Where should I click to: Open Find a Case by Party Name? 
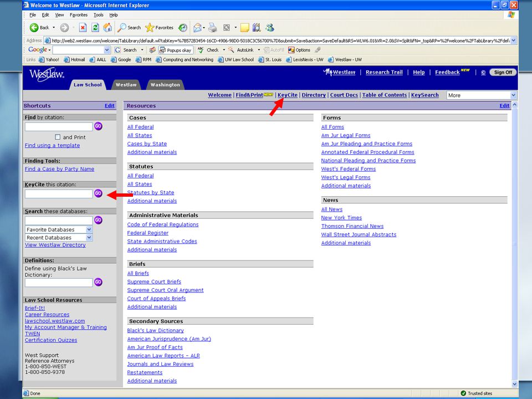(59, 169)
